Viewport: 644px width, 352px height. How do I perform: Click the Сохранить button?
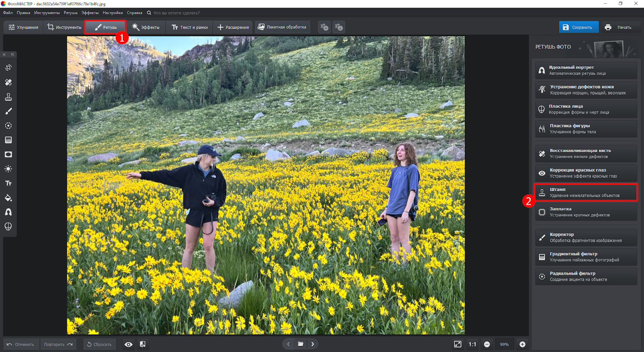click(x=579, y=27)
